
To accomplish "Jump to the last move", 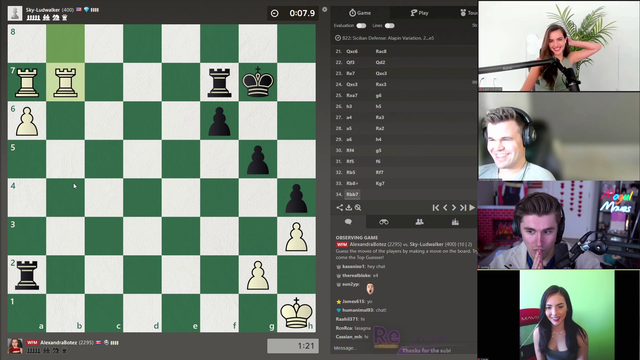I will point(463,207).
